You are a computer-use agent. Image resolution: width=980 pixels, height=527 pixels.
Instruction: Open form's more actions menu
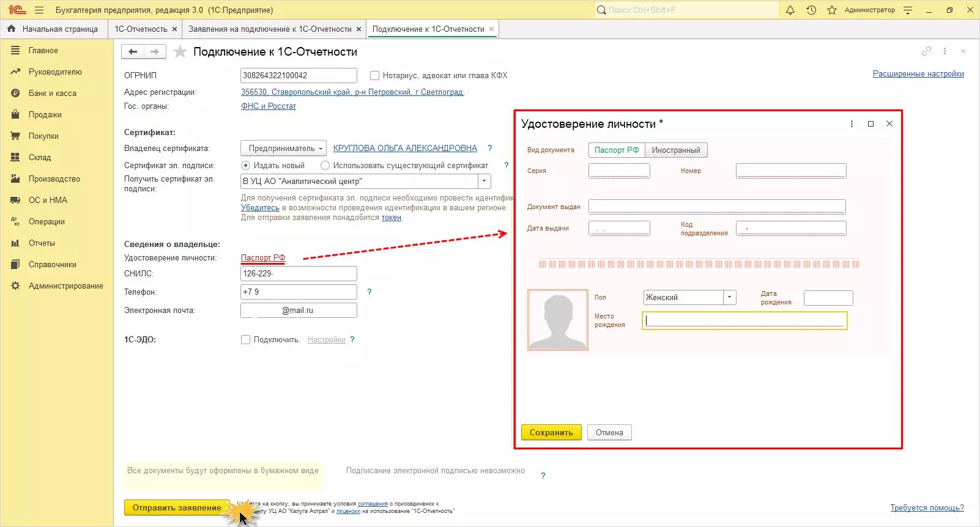coord(945,51)
